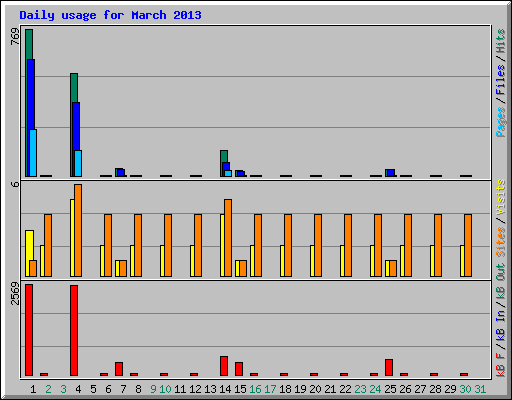Click the orange sites bar for day 14
The image size is (512, 400).
pyautogui.click(x=228, y=238)
